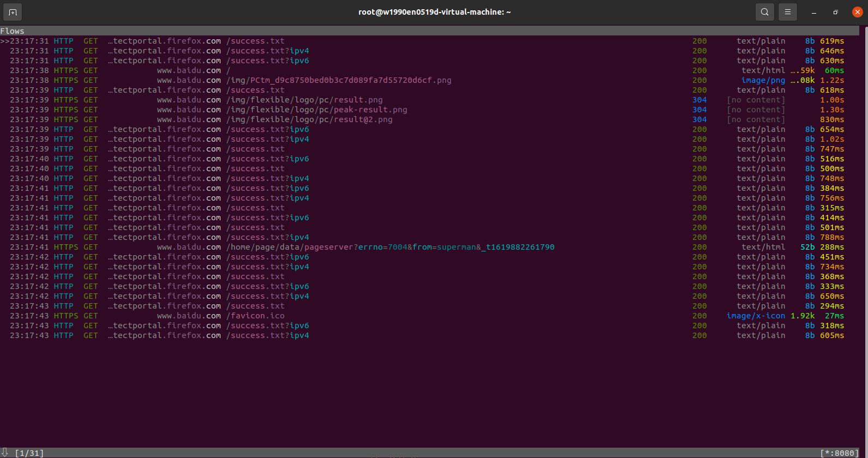Image resolution: width=868 pixels, height=458 pixels.
Task: Click the 1.92k response size
Action: click(x=803, y=316)
